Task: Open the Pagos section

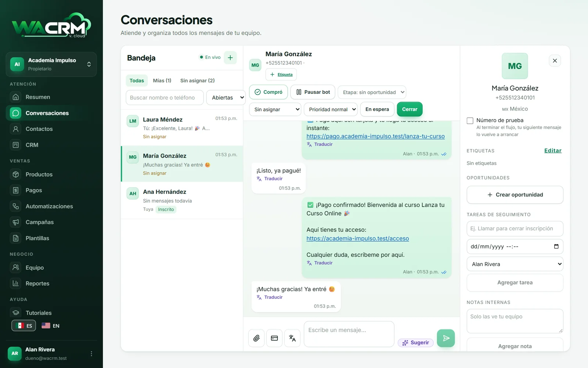Action: click(x=51, y=190)
